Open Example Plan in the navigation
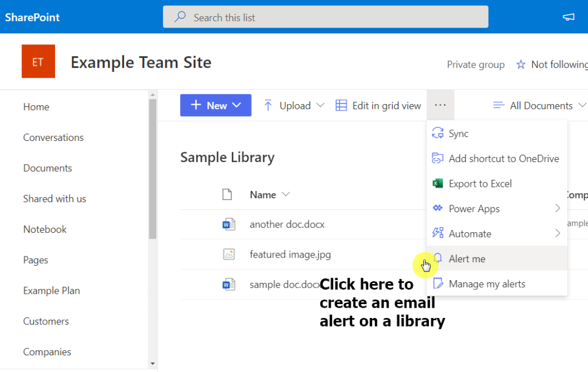588x372 pixels. pos(51,290)
